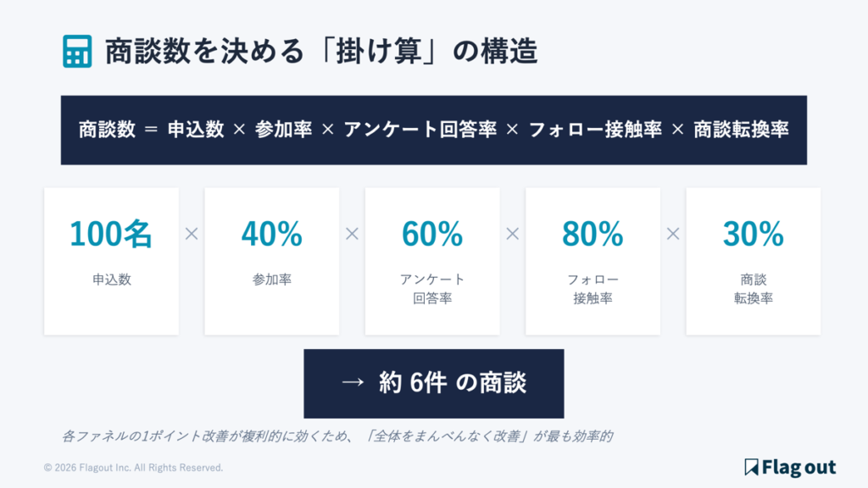Click the 約 6件 の商談 result text
The height and width of the screenshot is (488, 868).
point(453,383)
